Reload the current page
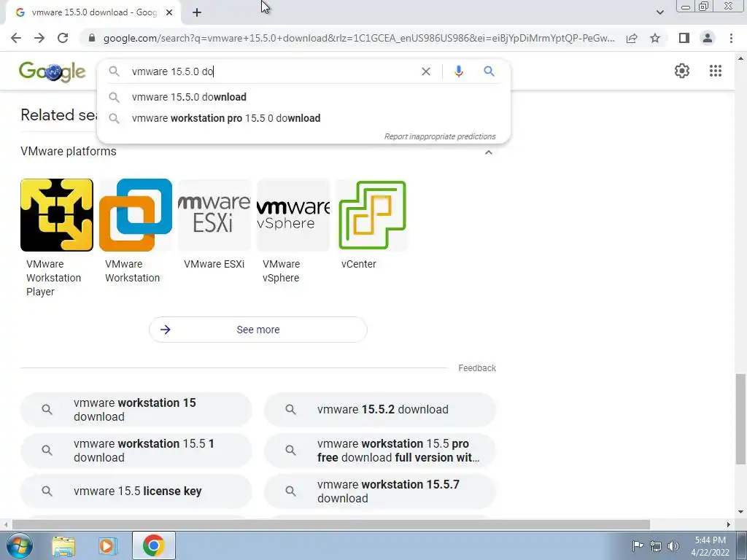The width and height of the screenshot is (747, 560). [63, 38]
